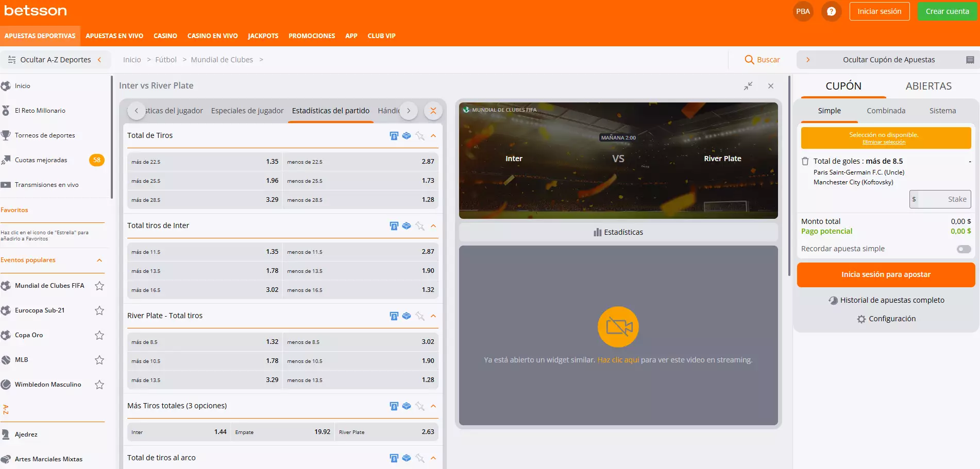The height and width of the screenshot is (469, 980).
Task: Select menos de 8.5 odds 3.02
Action: pos(361,342)
